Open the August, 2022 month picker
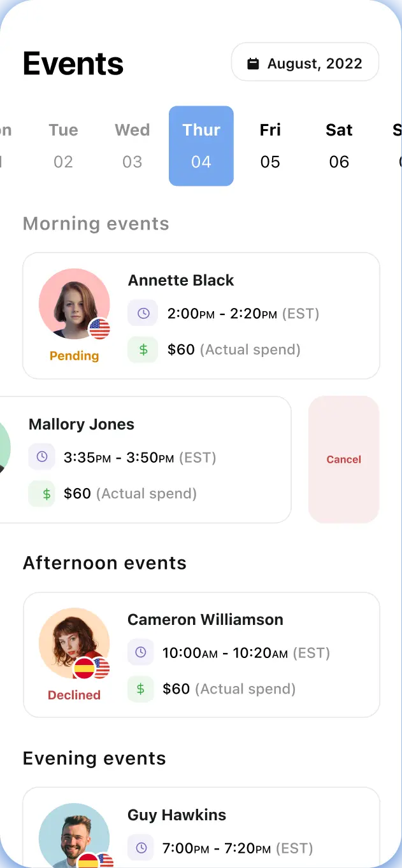The width and height of the screenshot is (402, 868). tap(305, 62)
